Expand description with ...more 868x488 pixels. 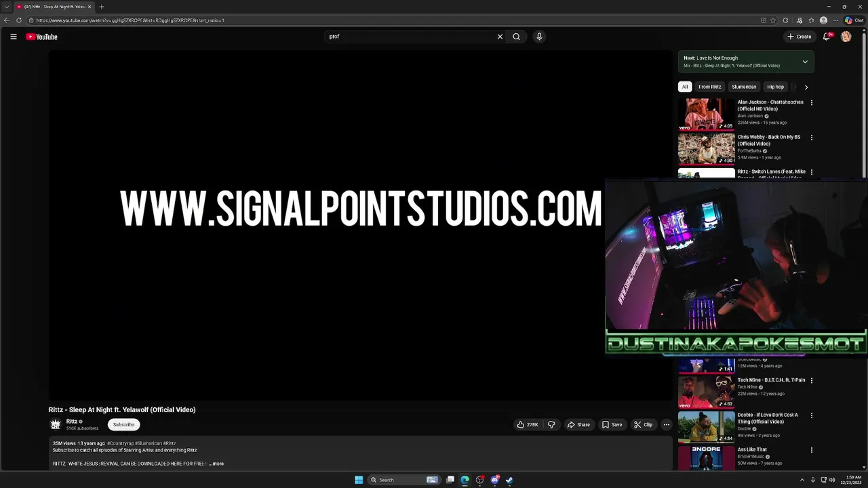tap(216, 464)
